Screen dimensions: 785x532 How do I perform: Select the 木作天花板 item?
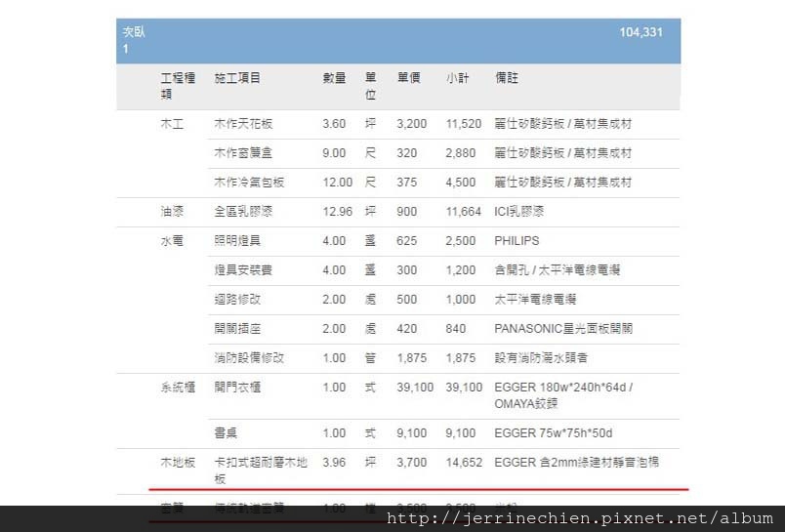click(243, 124)
